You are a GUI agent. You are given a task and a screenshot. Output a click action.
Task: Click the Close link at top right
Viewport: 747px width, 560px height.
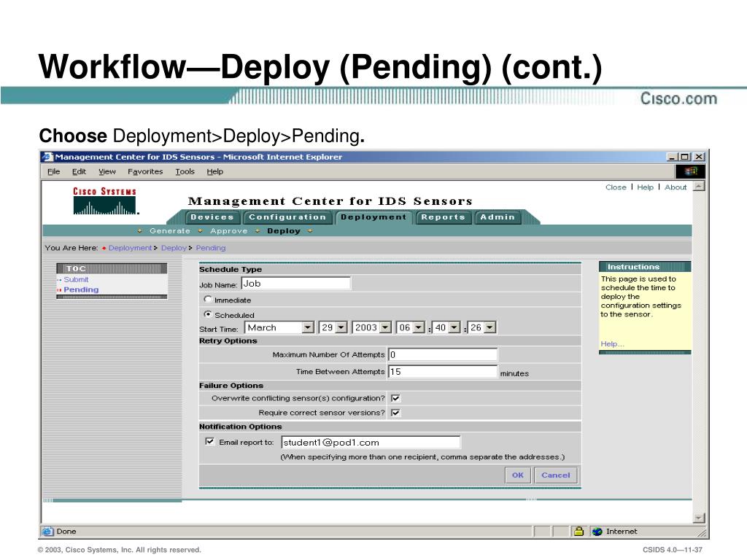click(x=616, y=187)
